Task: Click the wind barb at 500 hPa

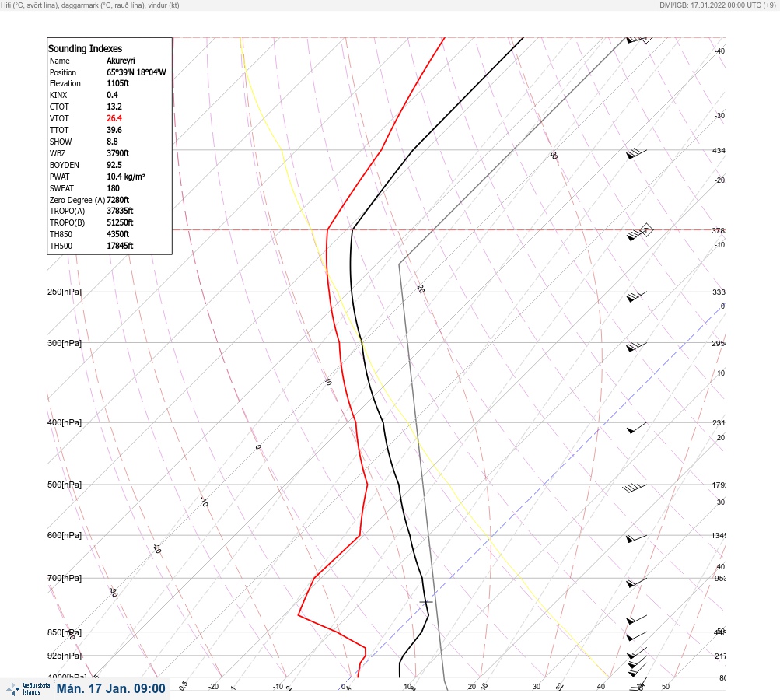Action: (x=635, y=488)
